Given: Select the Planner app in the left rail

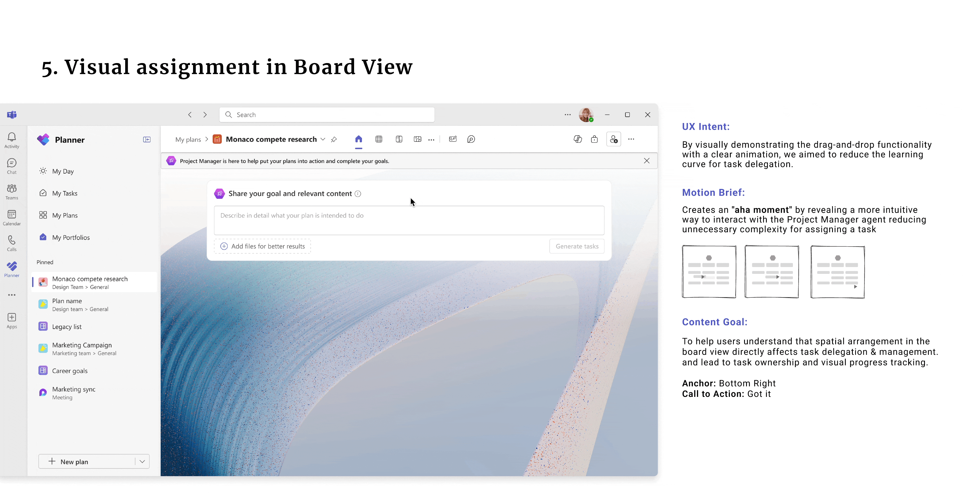Looking at the screenshot, I should (x=12, y=270).
